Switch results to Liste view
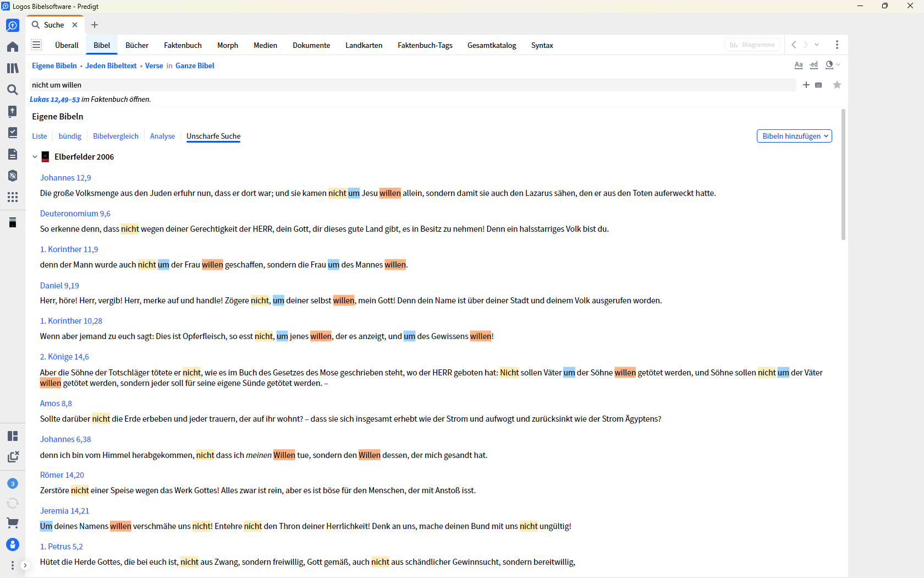The image size is (924, 578). coord(40,136)
